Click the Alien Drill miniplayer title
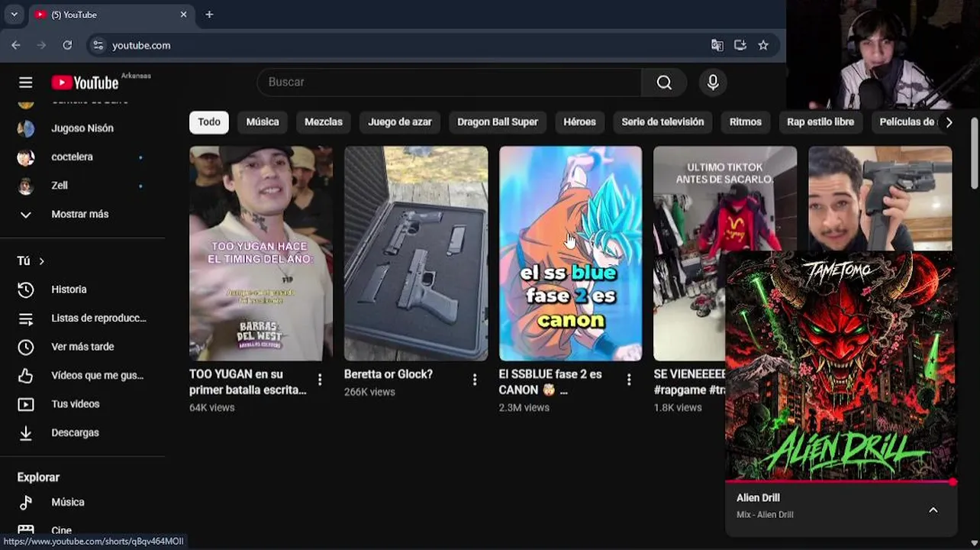This screenshot has width=980, height=550. coord(758,498)
